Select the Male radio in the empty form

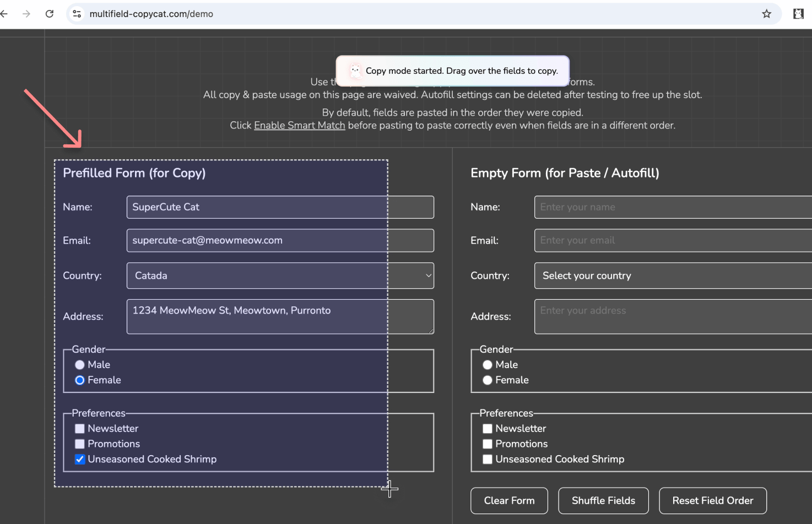[x=487, y=365]
